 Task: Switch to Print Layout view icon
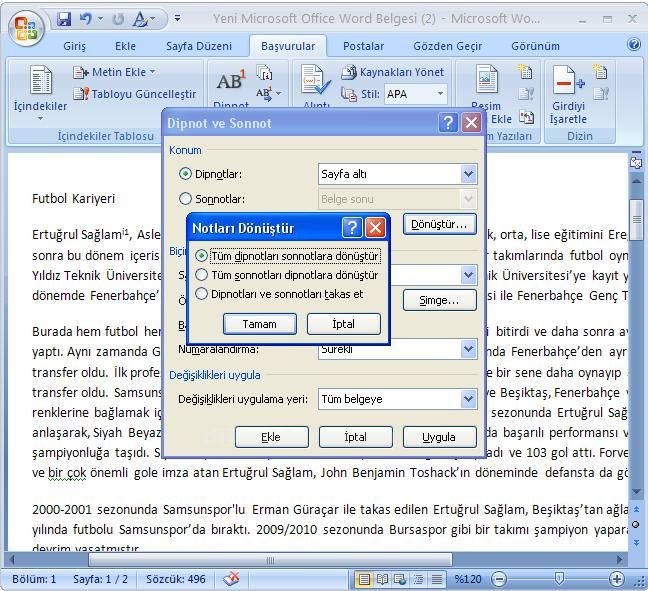tap(364, 579)
